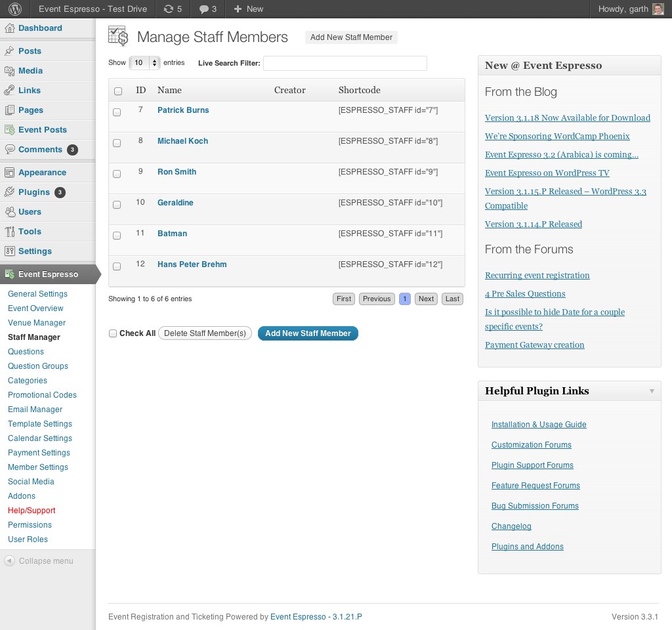Select page 1 in pagination
Viewport: 672px width, 630px height.
(x=404, y=299)
